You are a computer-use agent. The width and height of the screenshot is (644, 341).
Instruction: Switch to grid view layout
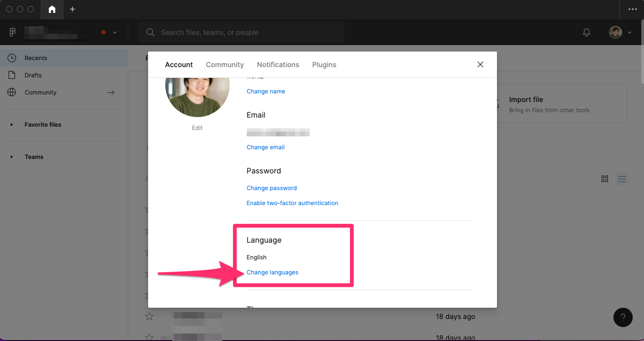point(605,179)
